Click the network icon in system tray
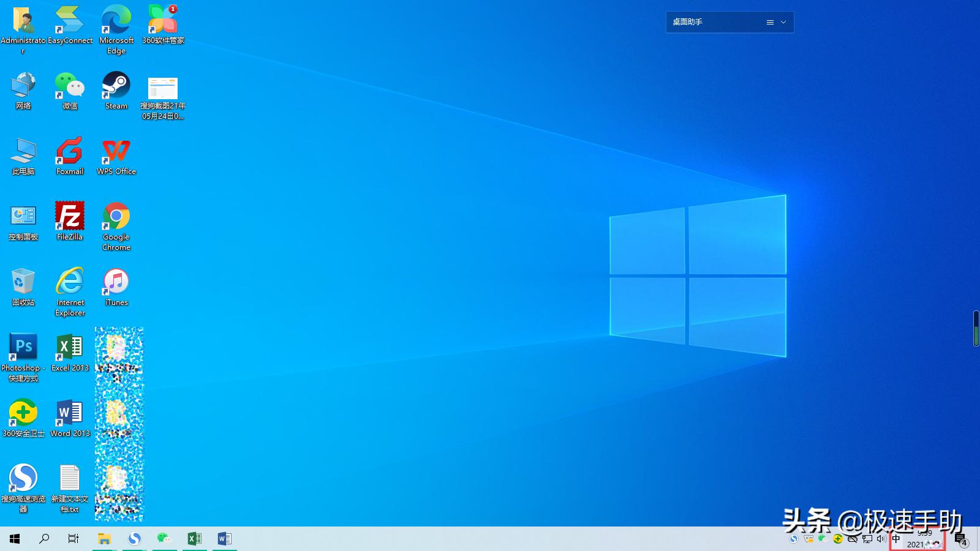The height and width of the screenshot is (551, 980). pyautogui.click(x=867, y=539)
